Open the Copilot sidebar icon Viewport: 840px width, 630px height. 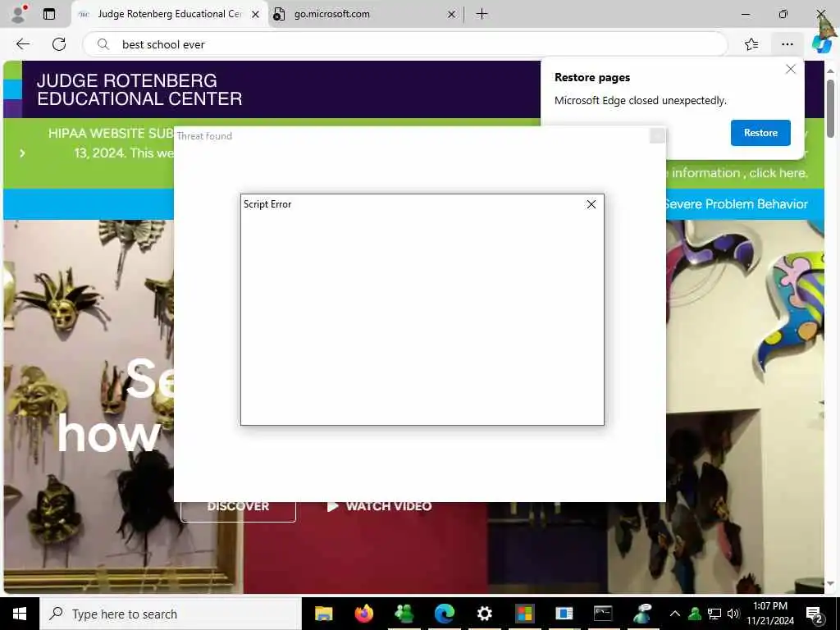tap(821, 43)
